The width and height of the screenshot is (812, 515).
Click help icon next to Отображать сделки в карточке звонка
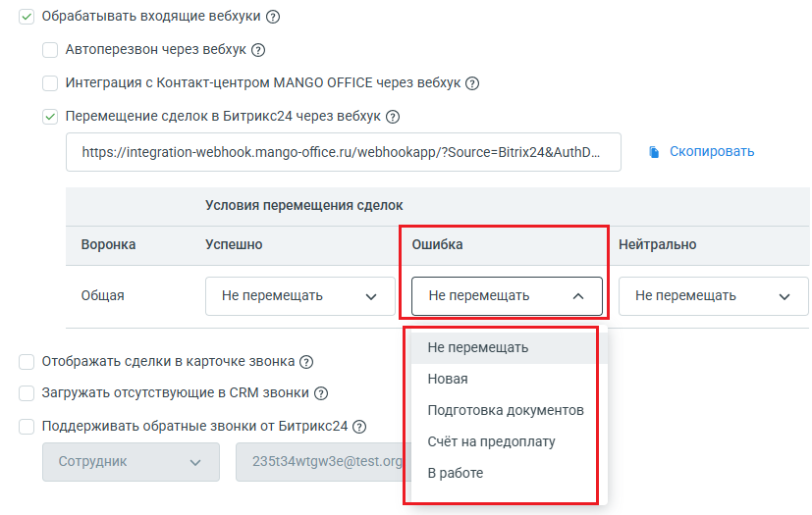[306, 362]
